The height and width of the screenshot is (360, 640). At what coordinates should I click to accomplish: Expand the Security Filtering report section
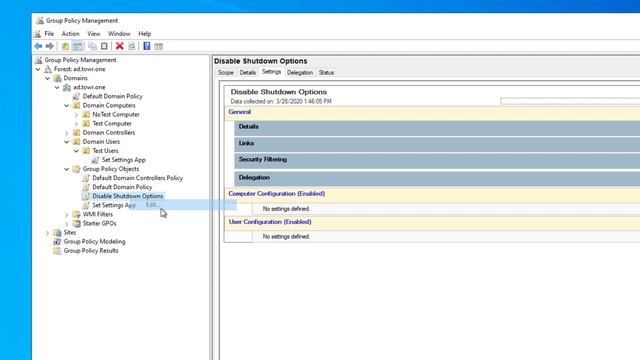pos(437,161)
